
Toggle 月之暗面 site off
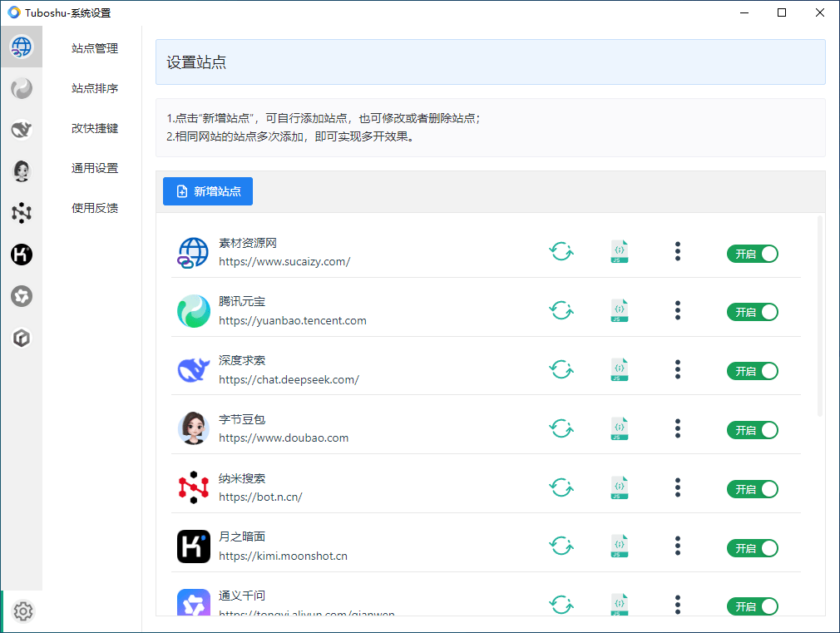pyautogui.click(x=752, y=548)
